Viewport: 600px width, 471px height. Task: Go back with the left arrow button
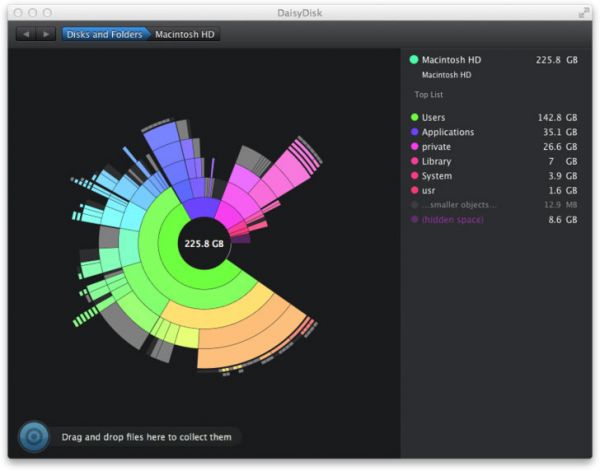point(26,34)
